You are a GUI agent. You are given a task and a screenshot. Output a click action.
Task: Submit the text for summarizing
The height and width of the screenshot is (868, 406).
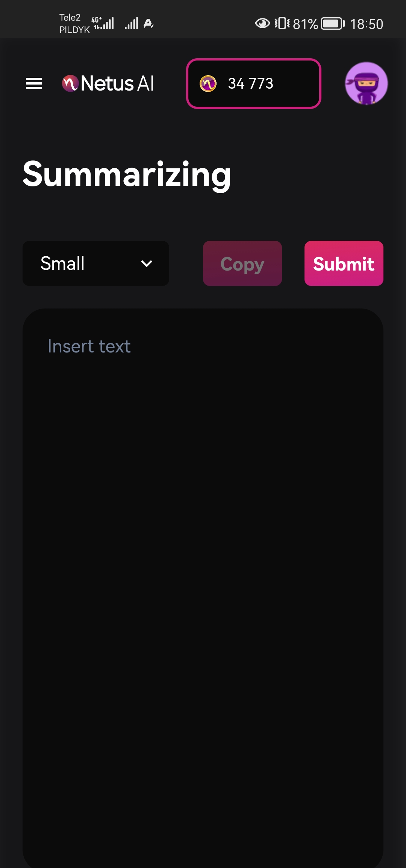coord(344,263)
